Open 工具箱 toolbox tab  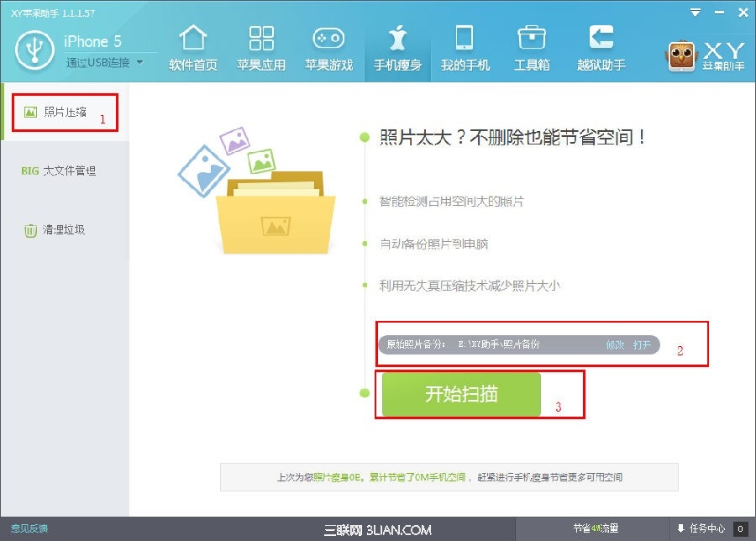(532, 48)
